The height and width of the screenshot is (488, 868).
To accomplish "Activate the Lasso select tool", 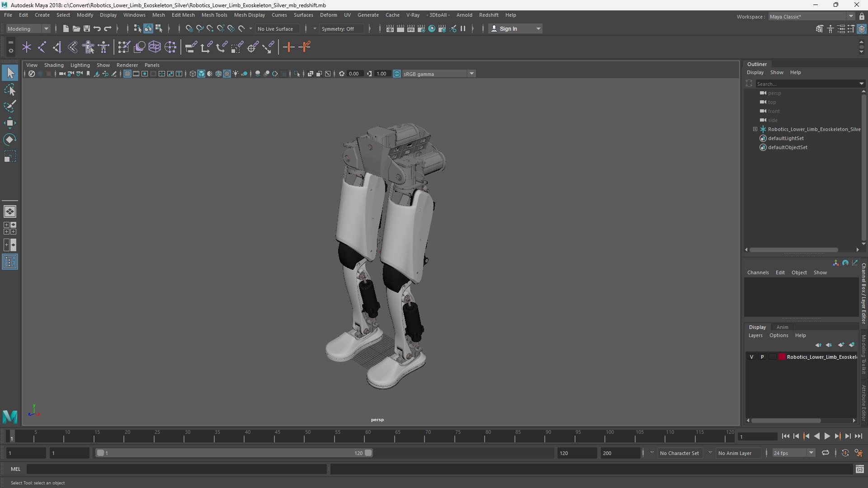I will pos(10,89).
